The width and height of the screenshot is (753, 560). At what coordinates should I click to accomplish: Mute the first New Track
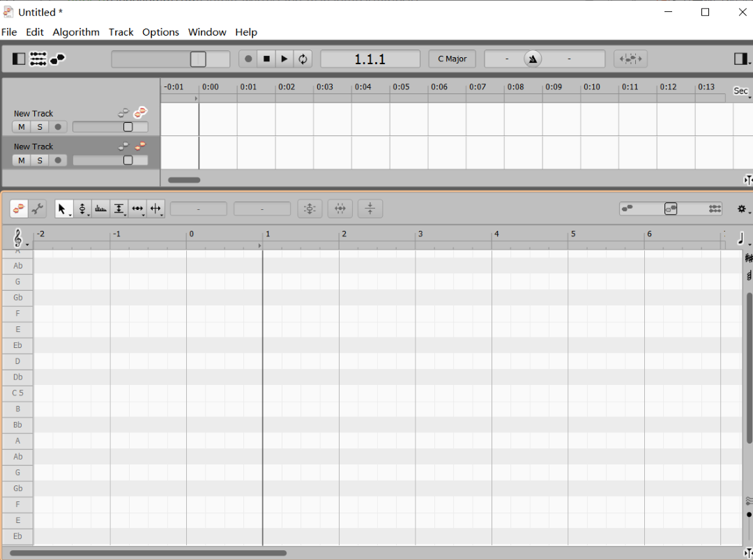click(x=21, y=126)
